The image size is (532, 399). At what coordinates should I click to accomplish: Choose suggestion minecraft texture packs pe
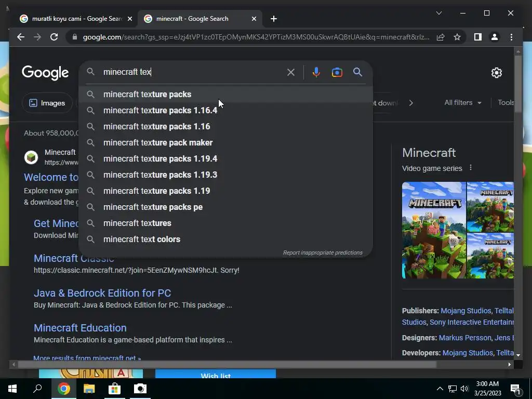click(225, 207)
